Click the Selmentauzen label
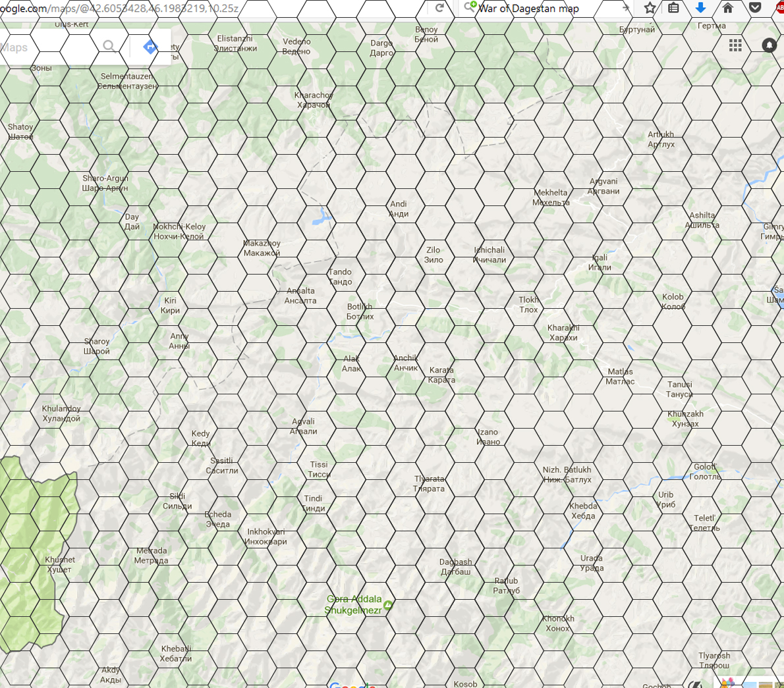 pos(127,81)
